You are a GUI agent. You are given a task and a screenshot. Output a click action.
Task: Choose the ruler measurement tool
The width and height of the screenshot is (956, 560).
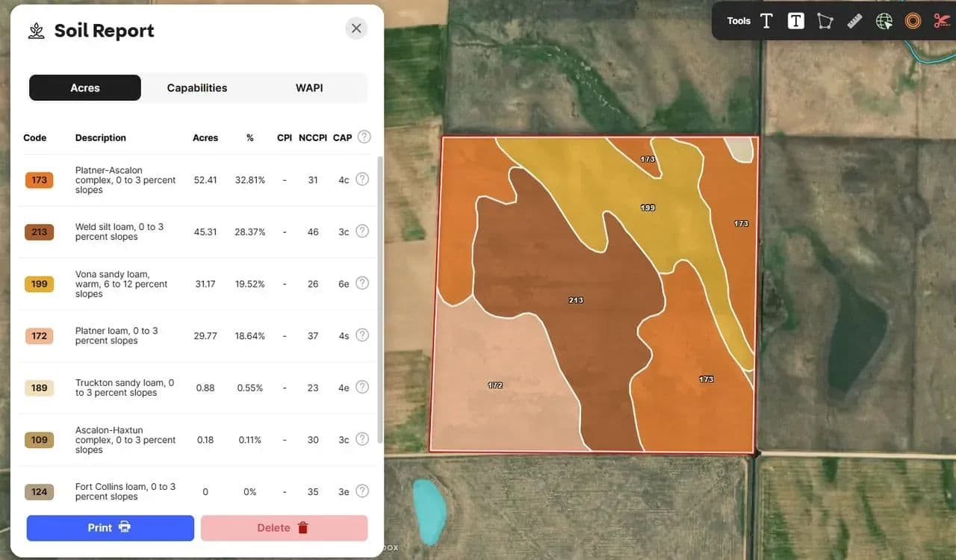[854, 21]
